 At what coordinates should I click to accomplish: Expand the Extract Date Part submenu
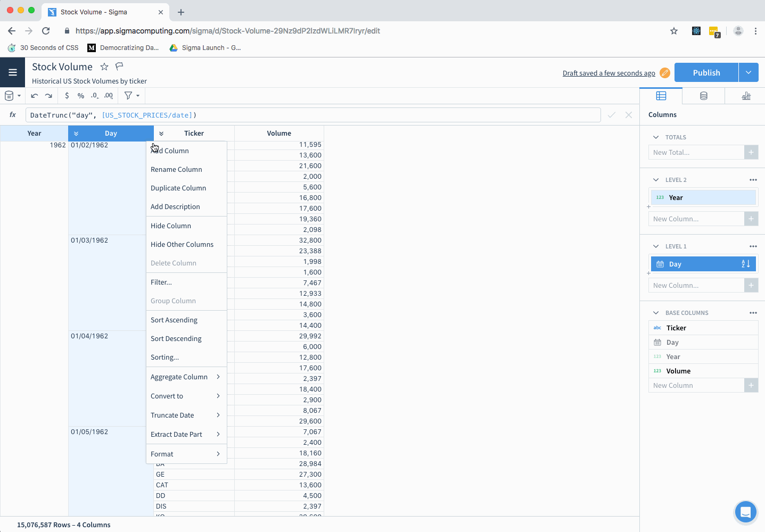coord(186,434)
